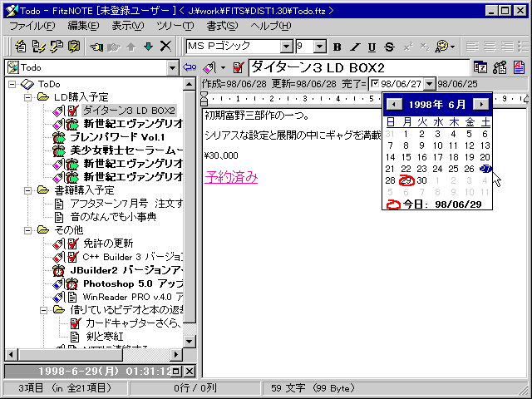Click the 予約済み link text
532x399 pixels.
(231, 177)
